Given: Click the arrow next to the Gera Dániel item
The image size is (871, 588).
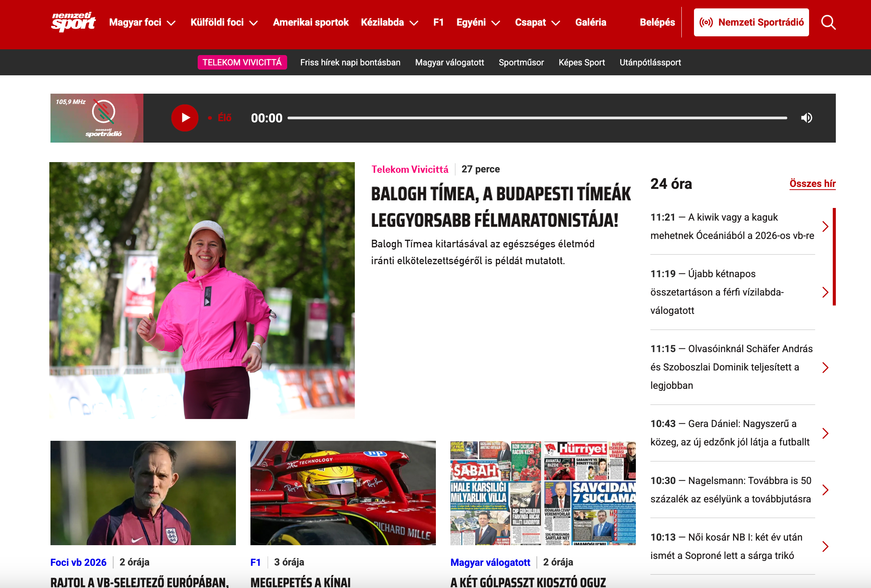Looking at the screenshot, I should (x=825, y=433).
